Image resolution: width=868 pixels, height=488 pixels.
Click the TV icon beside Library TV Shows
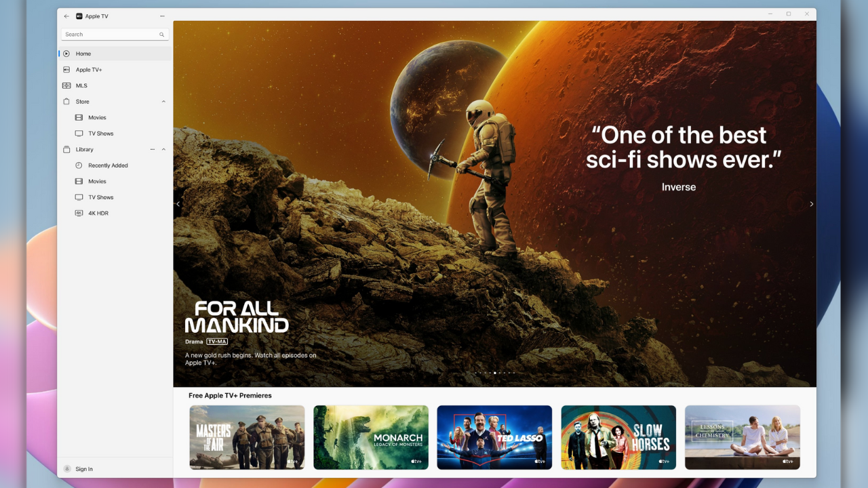coord(79,197)
